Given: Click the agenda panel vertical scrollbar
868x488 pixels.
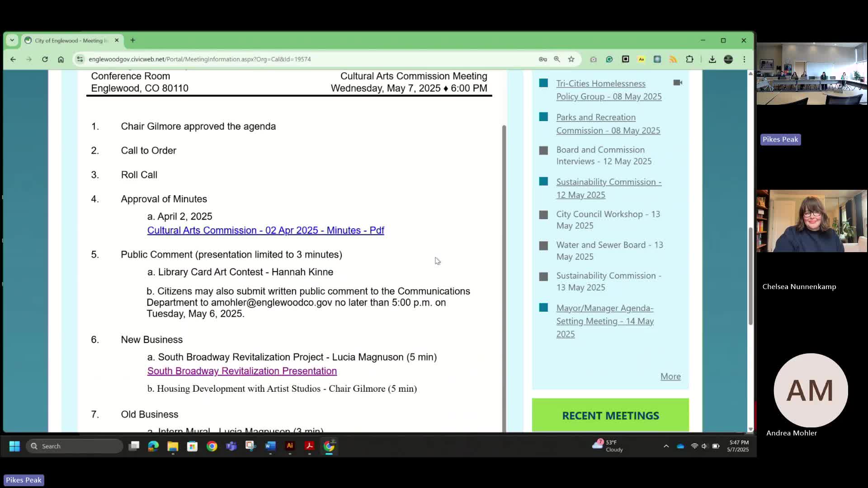Looking at the screenshot, I should 504,271.
